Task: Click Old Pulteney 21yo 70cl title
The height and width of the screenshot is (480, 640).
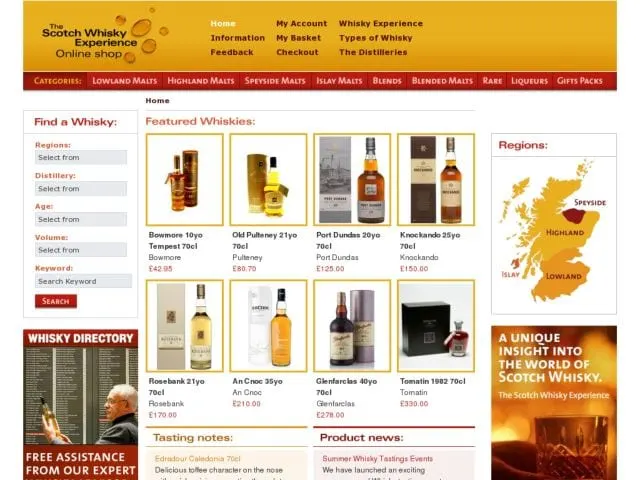Action: [264, 241]
